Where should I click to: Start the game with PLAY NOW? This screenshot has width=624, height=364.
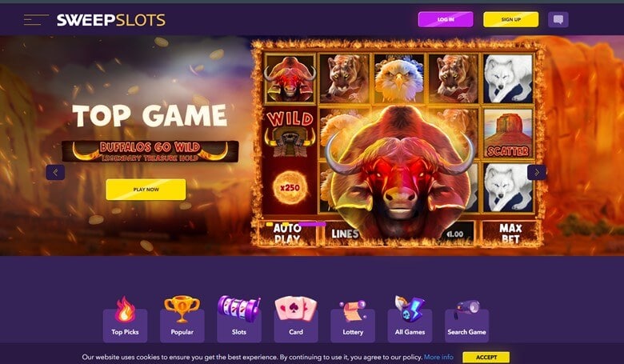click(x=146, y=190)
